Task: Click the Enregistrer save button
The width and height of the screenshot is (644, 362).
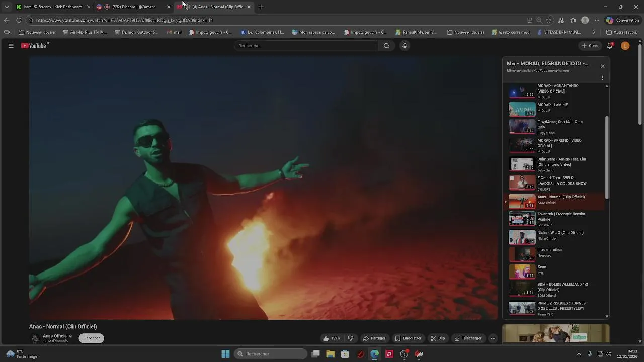Action: pos(408,338)
